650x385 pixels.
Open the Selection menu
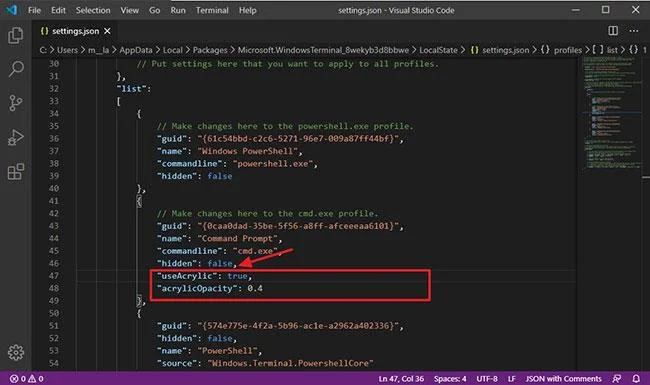93,10
